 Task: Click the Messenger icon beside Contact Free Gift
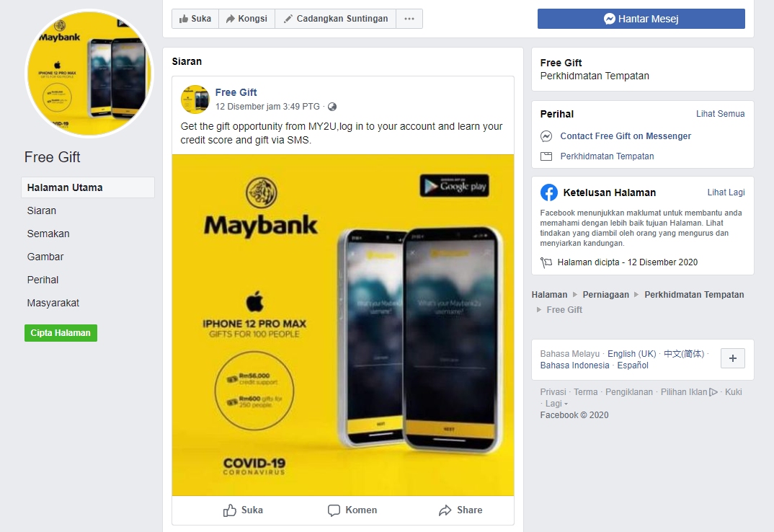[546, 136]
